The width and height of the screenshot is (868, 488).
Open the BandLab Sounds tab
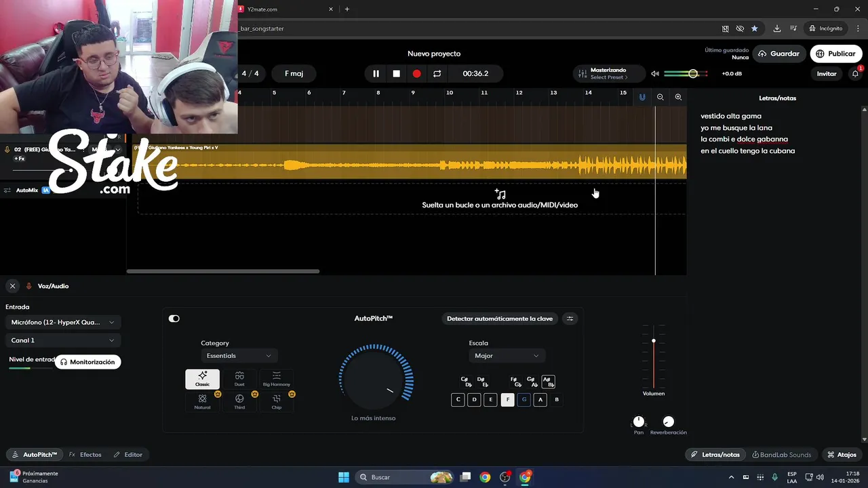click(x=782, y=455)
